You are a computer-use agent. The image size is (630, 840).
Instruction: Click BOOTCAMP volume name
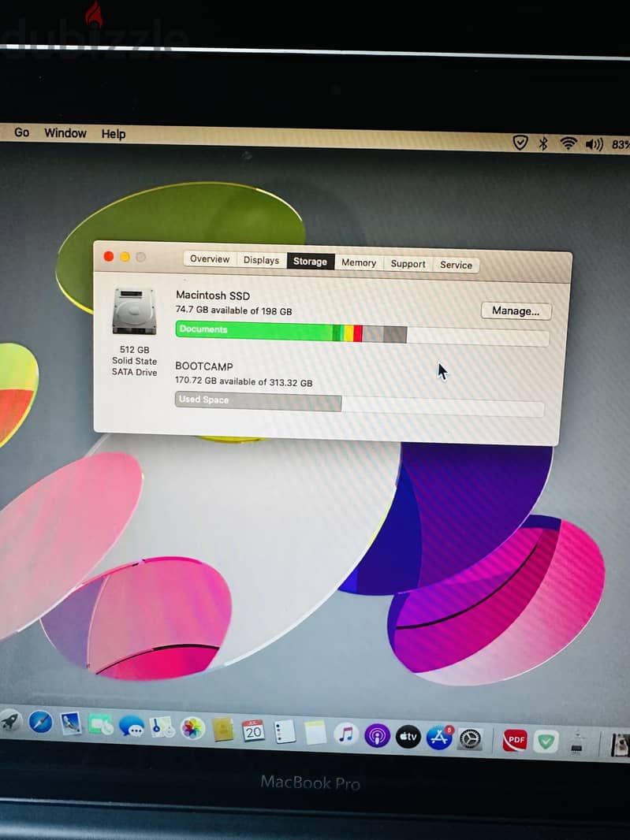(203, 366)
